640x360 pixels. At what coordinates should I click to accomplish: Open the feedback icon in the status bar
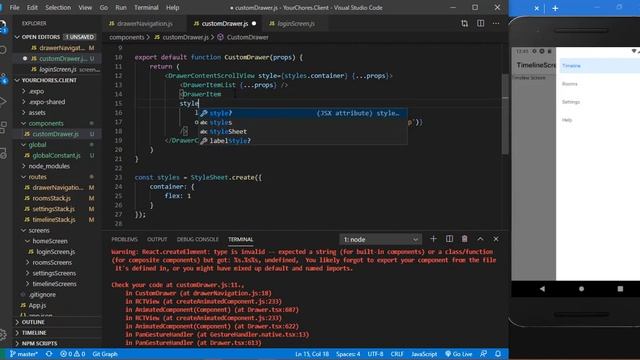[x=484, y=354]
